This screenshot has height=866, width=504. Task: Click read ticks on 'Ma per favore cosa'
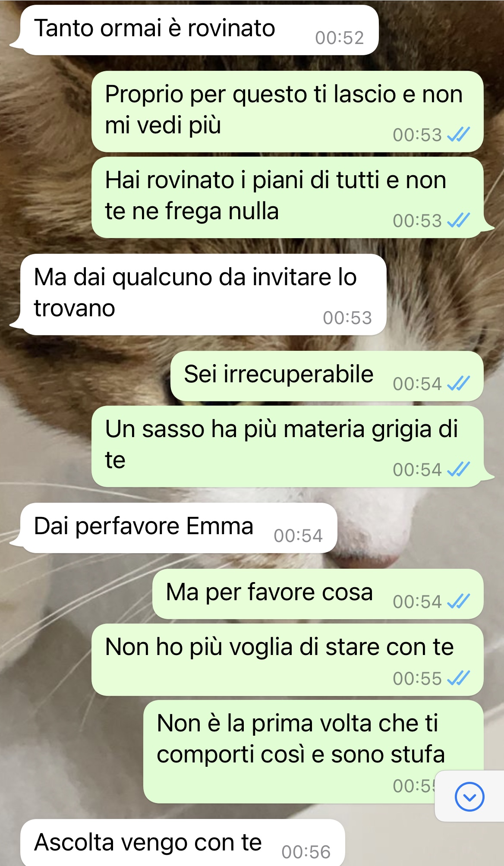[x=458, y=601]
